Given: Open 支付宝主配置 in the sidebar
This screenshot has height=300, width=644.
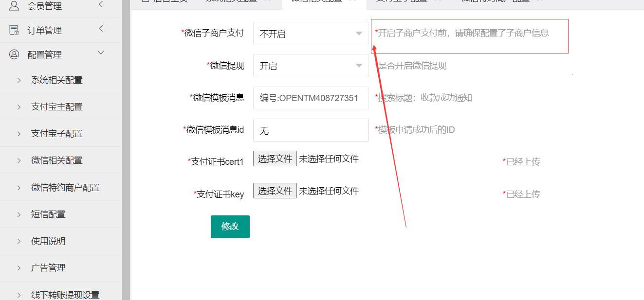Looking at the screenshot, I should pyautogui.click(x=57, y=107).
